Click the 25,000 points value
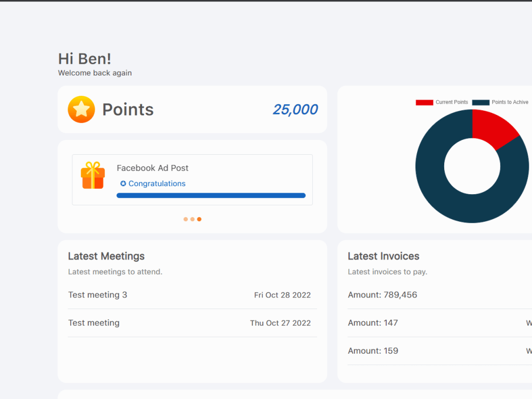 point(295,109)
